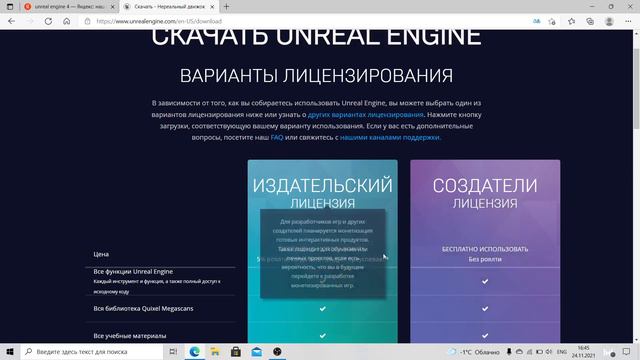Click the translate page icon in address bar
640x360 pixels.
click(536, 21)
